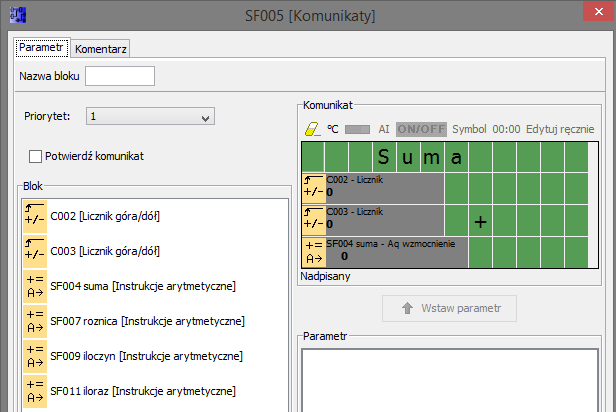Open the Priorytet dropdown
This screenshot has width=616, height=412.
[150, 117]
